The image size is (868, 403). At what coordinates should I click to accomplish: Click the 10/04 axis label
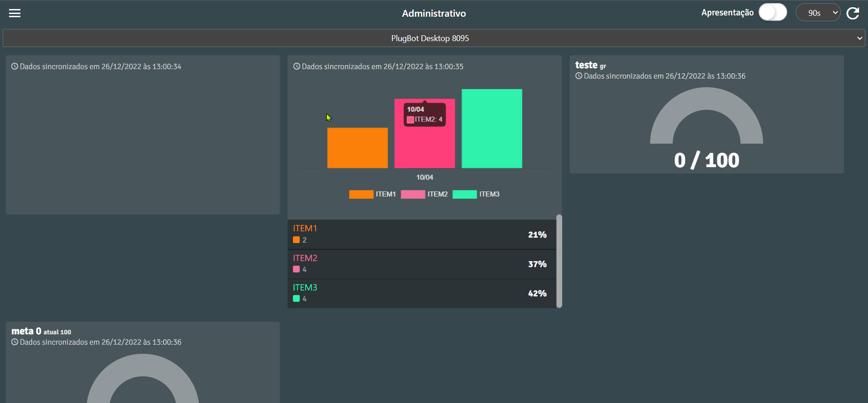click(x=425, y=178)
